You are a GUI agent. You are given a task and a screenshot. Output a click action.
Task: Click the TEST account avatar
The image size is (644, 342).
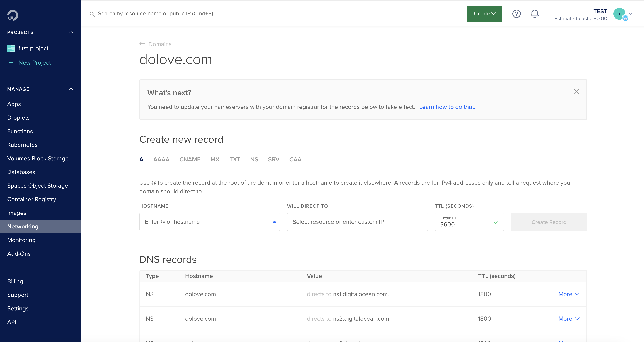[619, 14]
